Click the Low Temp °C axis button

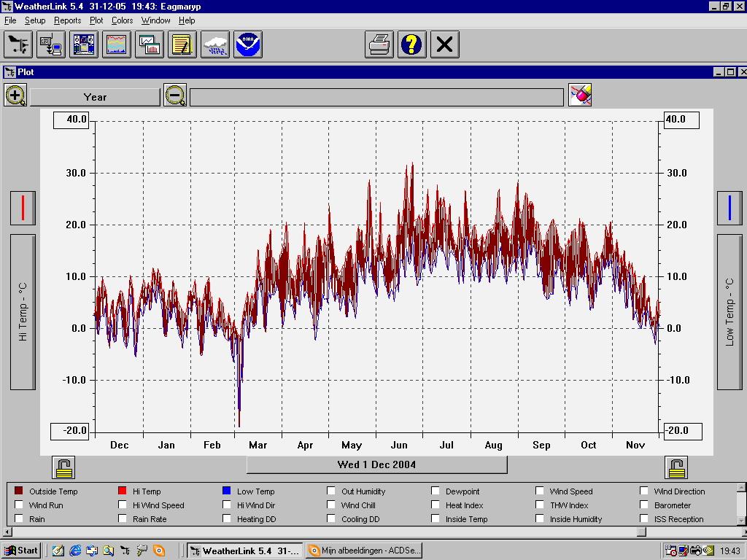729,312
